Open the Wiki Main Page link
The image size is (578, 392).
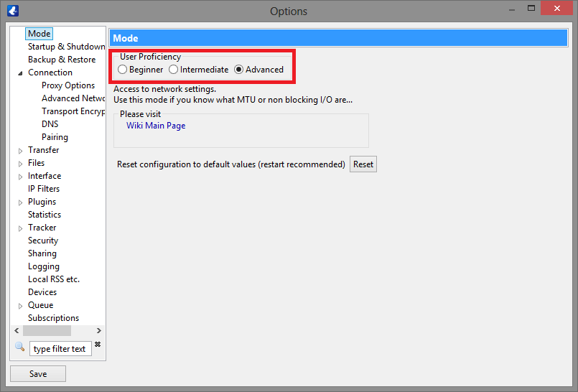156,126
